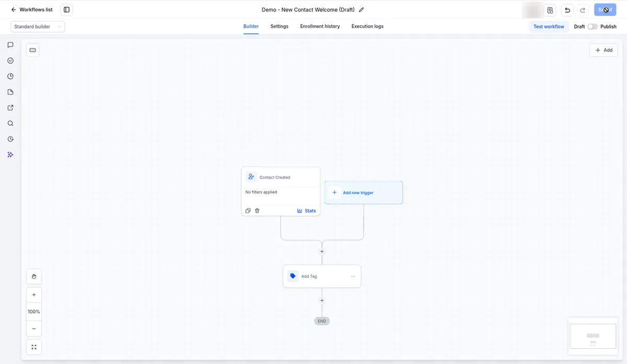Open the Enrollment history tab
This screenshot has width=627, height=364.
(320, 27)
